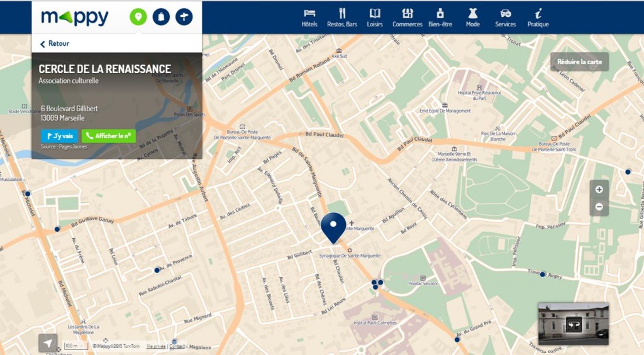The height and width of the screenshot is (355, 644).
Task: Open the Hôtels category
Action: (309, 18)
